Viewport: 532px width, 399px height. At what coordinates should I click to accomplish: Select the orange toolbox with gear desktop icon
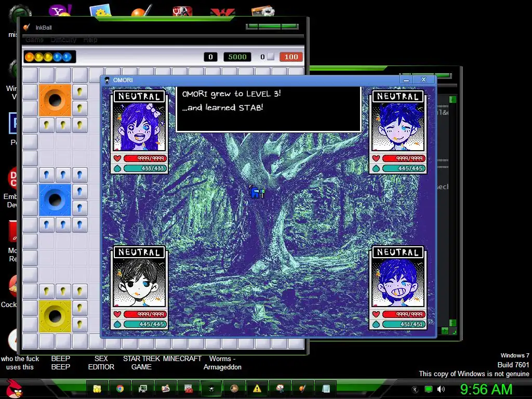262,11
